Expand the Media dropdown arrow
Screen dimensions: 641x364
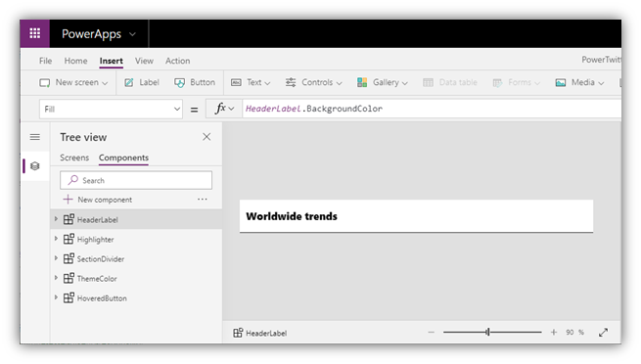point(601,83)
